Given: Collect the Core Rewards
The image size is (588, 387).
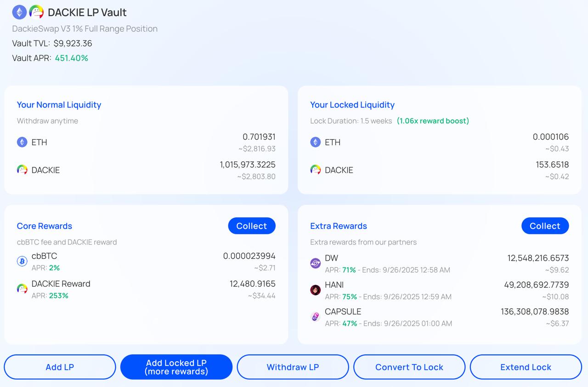Looking at the screenshot, I should coord(251,226).
